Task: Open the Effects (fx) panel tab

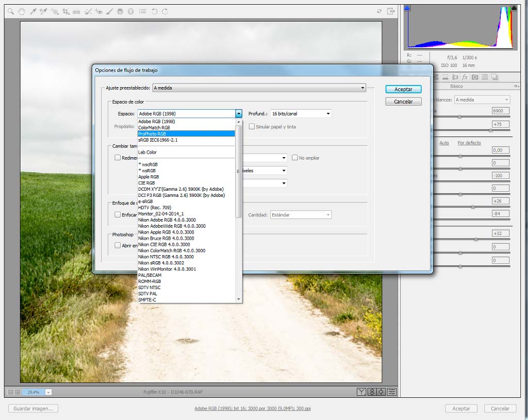Action: click(465, 77)
